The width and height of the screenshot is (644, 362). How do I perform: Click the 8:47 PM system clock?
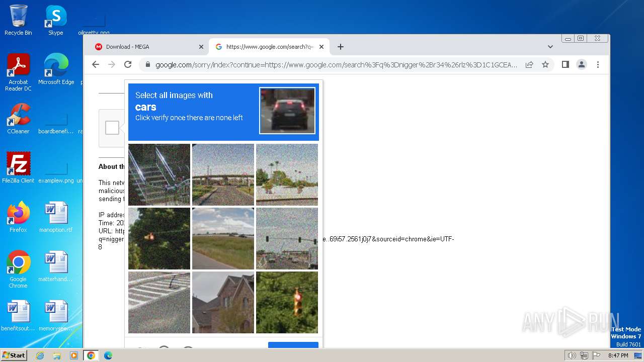coord(618,355)
